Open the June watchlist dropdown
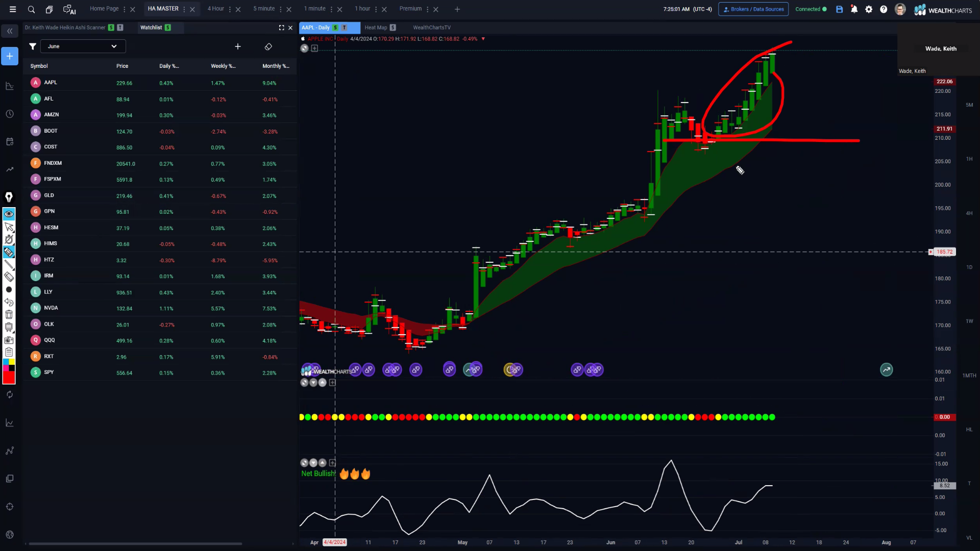 click(x=83, y=46)
